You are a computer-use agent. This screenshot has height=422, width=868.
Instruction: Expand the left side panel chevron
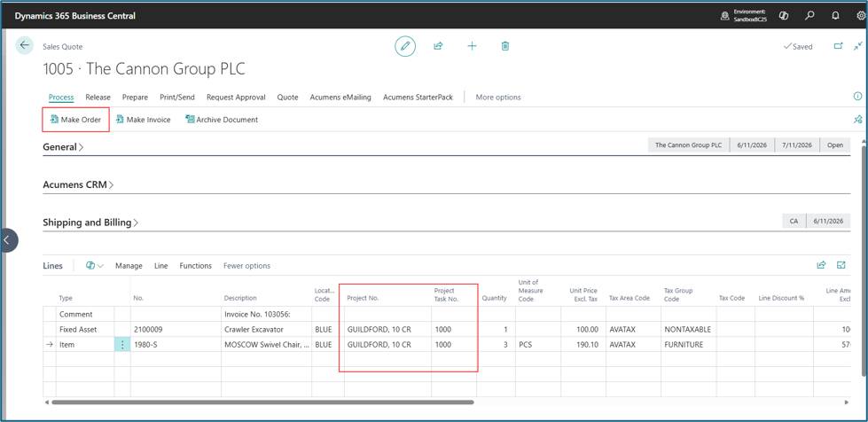8,240
